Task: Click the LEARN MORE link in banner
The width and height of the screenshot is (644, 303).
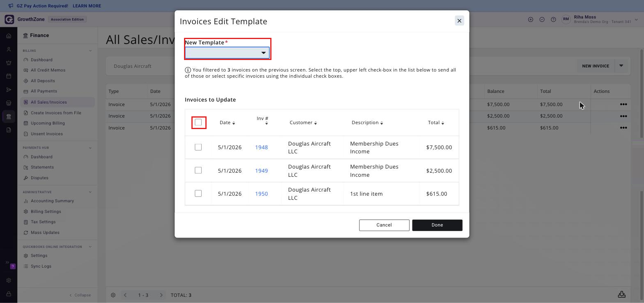Action: [87, 6]
